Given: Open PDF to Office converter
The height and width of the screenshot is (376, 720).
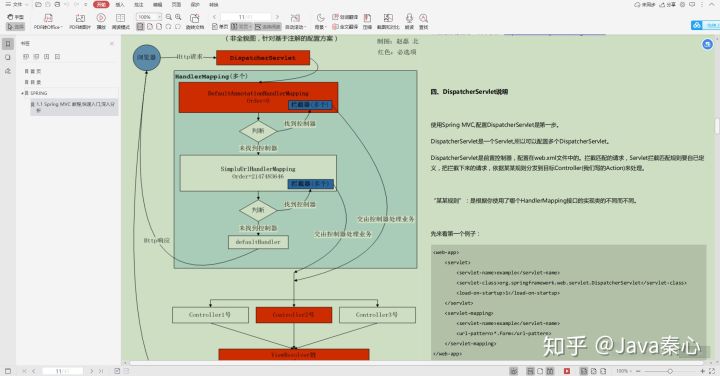Looking at the screenshot, I should click(x=48, y=21).
